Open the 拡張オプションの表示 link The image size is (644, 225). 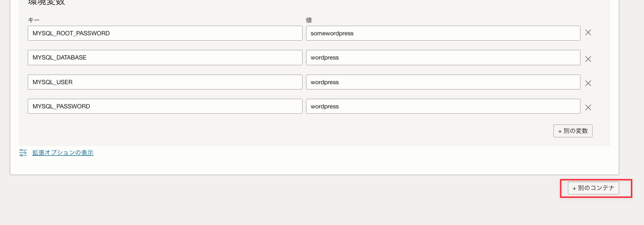63,153
